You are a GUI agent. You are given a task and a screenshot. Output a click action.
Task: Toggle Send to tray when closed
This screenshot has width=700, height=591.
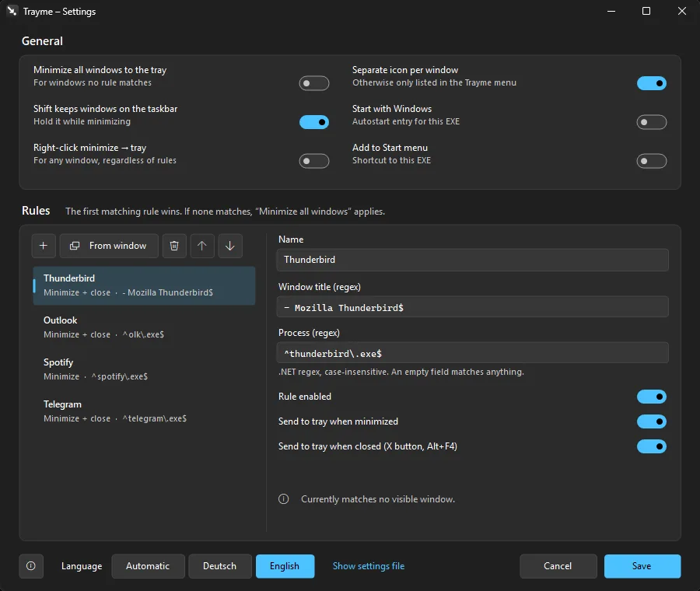(x=651, y=446)
